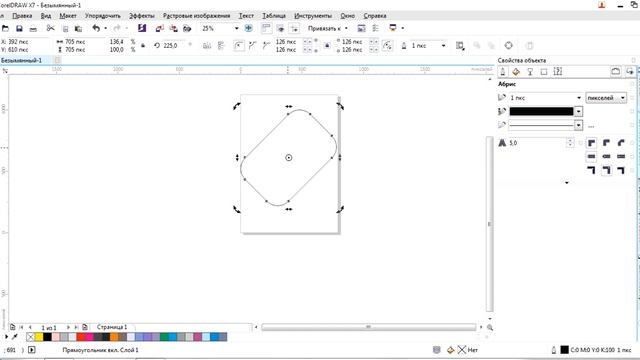The image size is (640, 360).
Task: Click the Copy icon in toolbar
Action: (65, 29)
